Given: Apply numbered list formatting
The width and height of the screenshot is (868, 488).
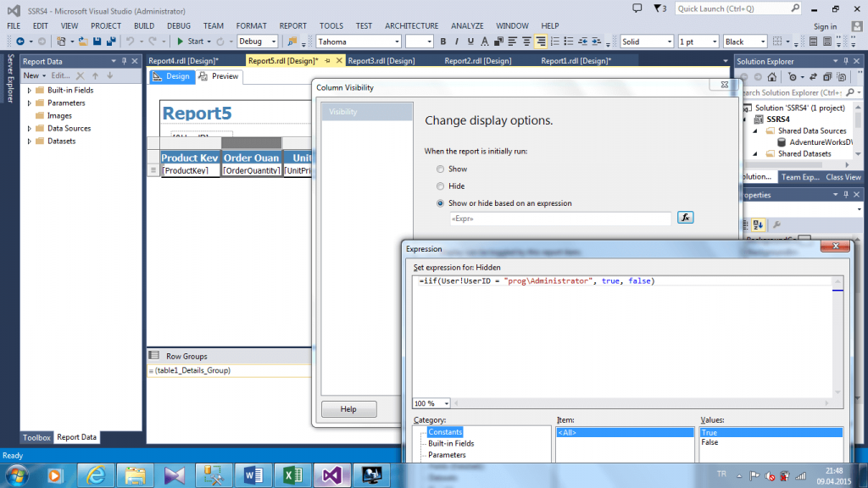Looking at the screenshot, I should (x=554, y=42).
